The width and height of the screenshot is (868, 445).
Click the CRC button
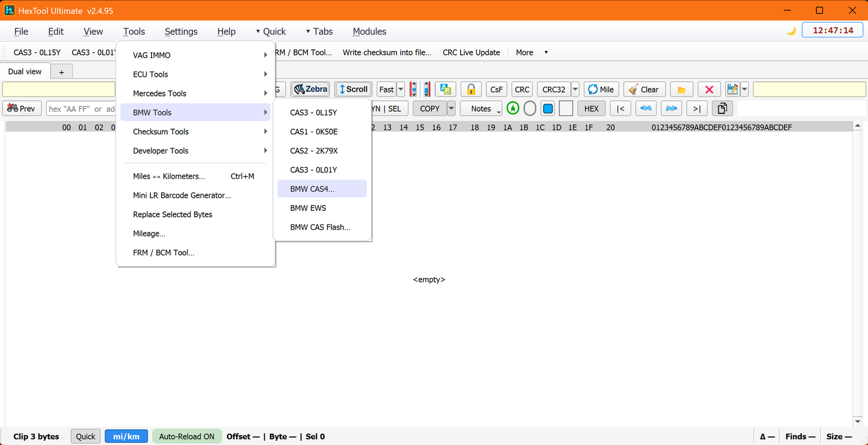(x=522, y=89)
